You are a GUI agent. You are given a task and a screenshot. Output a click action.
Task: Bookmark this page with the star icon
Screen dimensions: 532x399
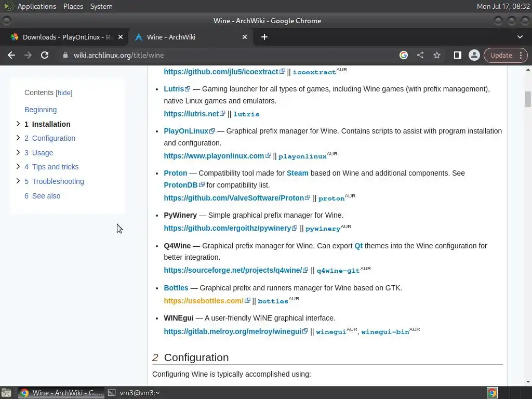436,55
